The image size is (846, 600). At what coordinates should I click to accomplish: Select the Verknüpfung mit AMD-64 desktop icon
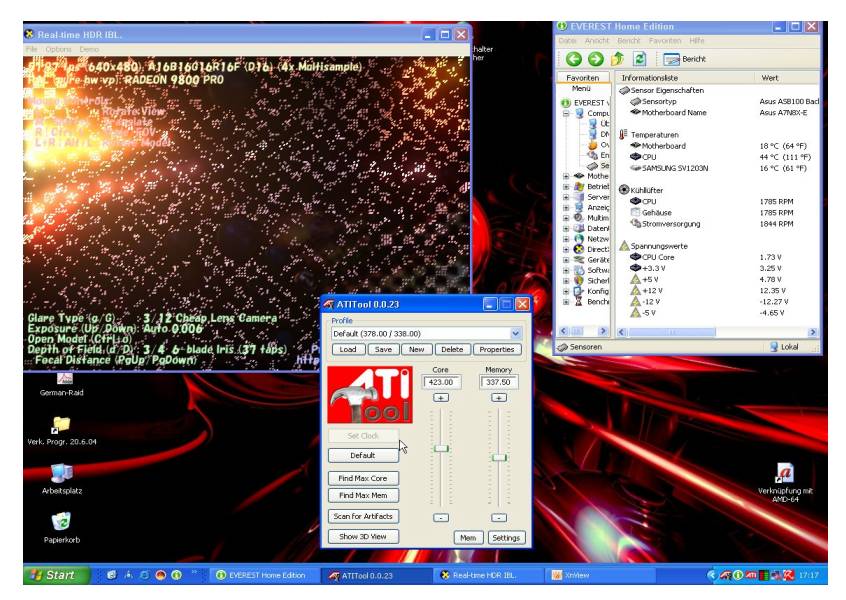tap(785, 482)
